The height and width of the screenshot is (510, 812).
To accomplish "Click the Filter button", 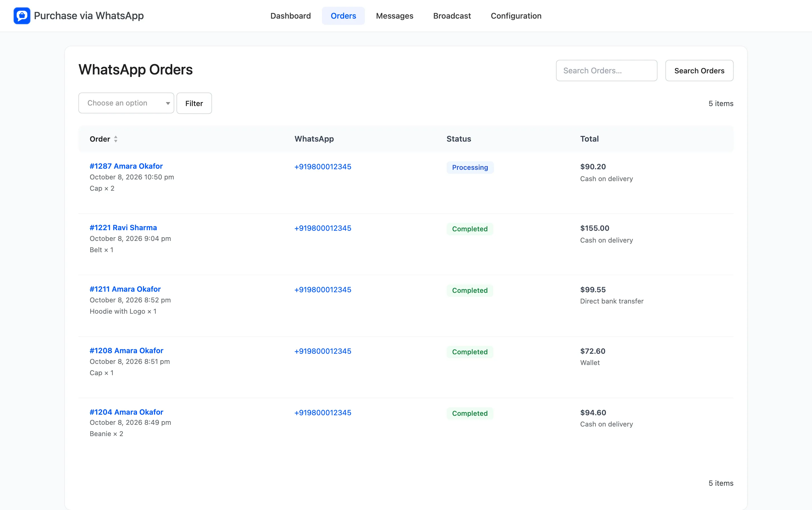I will pos(194,103).
